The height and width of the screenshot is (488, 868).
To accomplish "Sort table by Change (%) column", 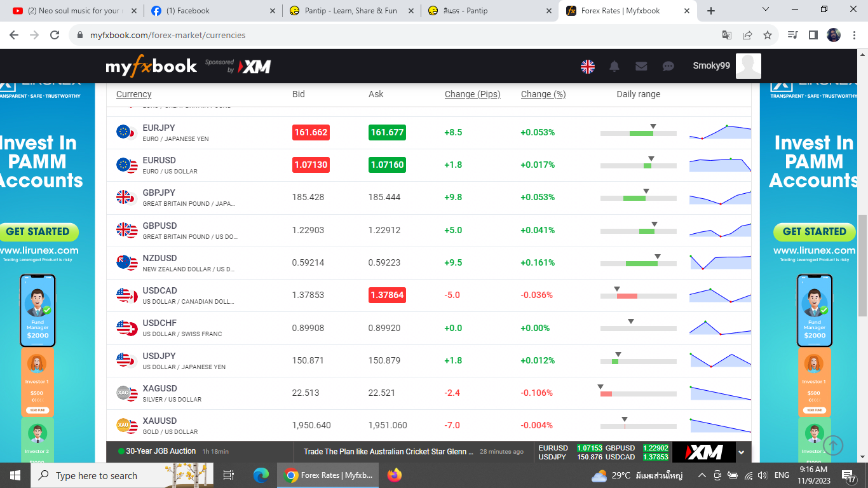I will click(x=543, y=94).
